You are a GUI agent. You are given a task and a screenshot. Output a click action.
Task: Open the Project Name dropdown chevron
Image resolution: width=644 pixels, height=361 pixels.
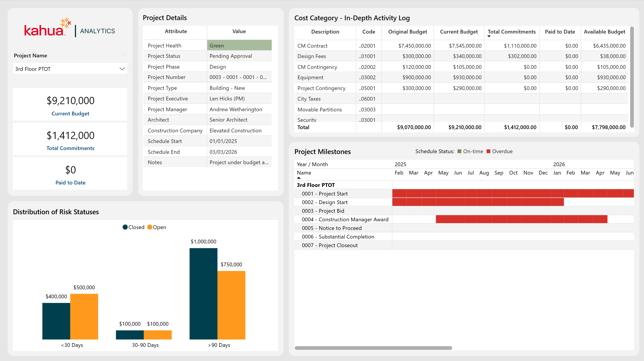click(122, 69)
